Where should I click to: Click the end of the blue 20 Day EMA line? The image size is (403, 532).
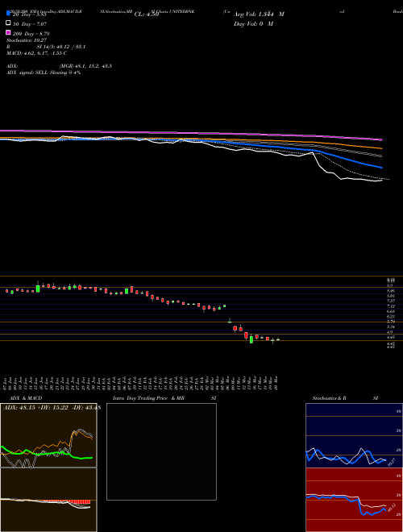[x=381, y=168]
